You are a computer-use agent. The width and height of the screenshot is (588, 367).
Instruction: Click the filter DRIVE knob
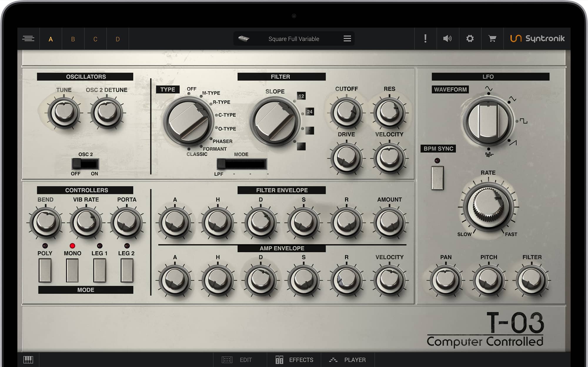pos(346,158)
